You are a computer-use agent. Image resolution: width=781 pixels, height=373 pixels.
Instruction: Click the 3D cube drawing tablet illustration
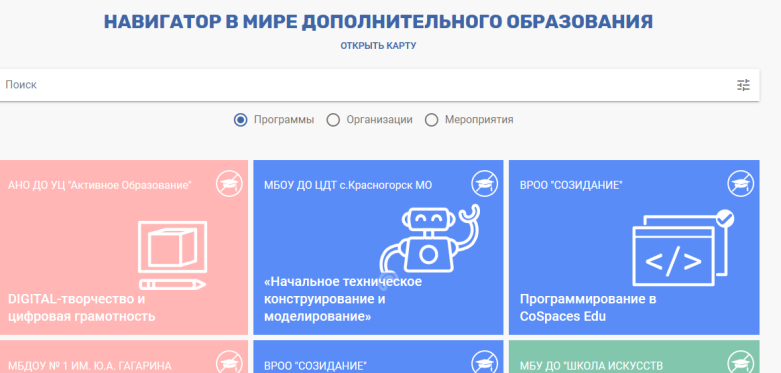point(172,255)
